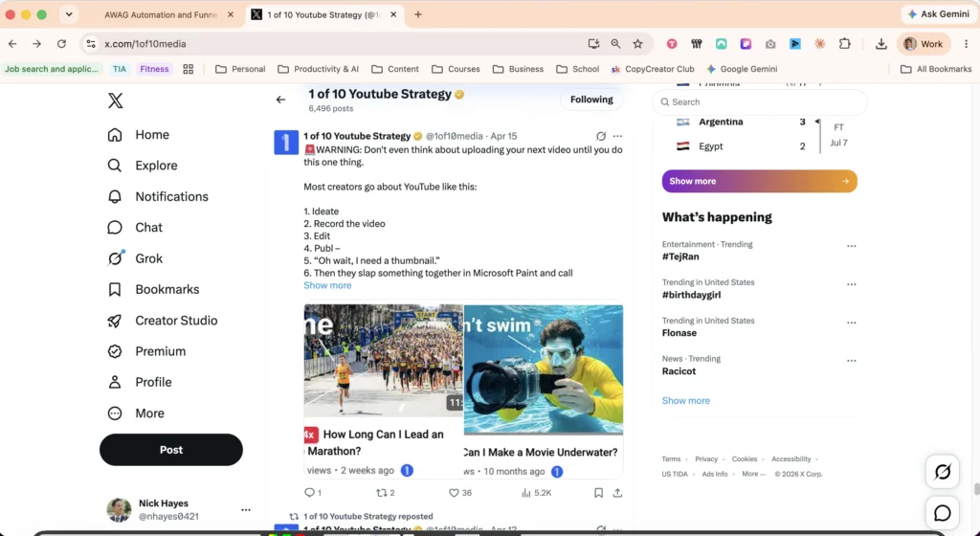Open options for Flonase trend

pos(851,323)
